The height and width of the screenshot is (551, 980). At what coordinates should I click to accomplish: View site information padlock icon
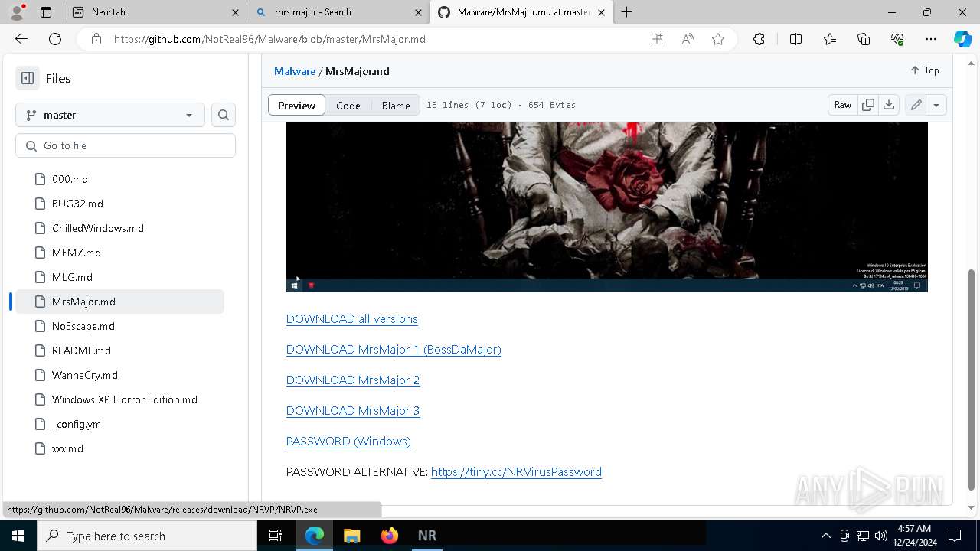click(x=96, y=39)
